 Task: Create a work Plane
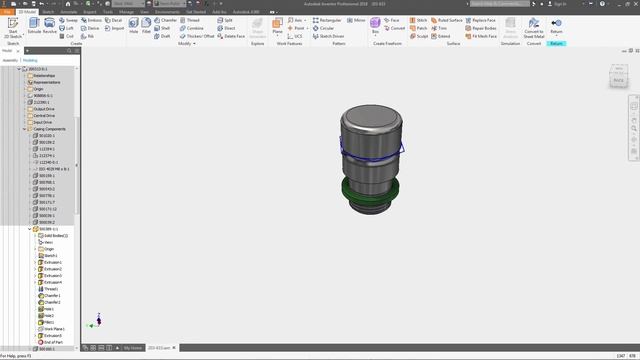[277, 24]
